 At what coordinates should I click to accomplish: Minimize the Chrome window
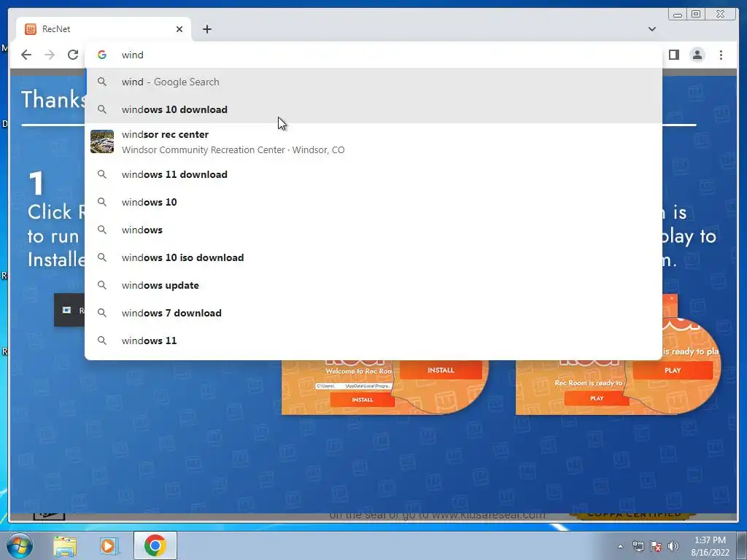tap(678, 15)
